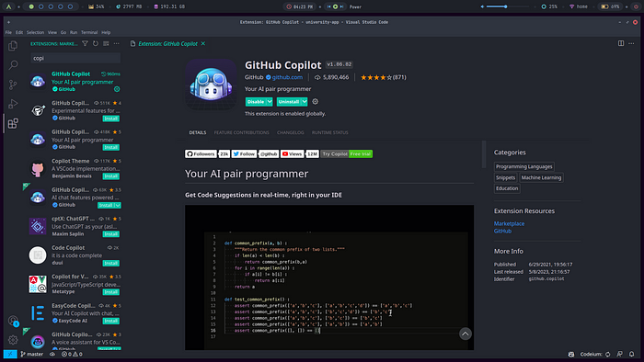This screenshot has height=362, width=644.
Task: Open the Marketplace resource link
Action: [x=509, y=223]
